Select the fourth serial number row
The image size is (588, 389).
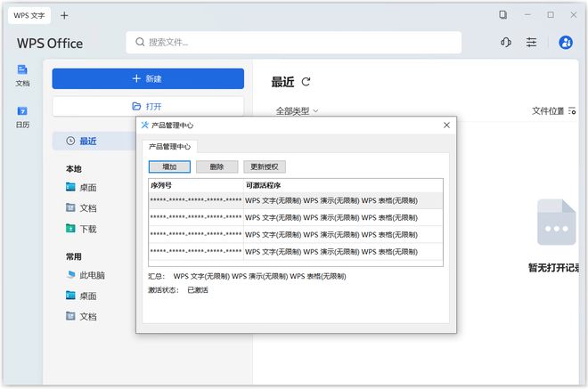[x=296, y=251]
